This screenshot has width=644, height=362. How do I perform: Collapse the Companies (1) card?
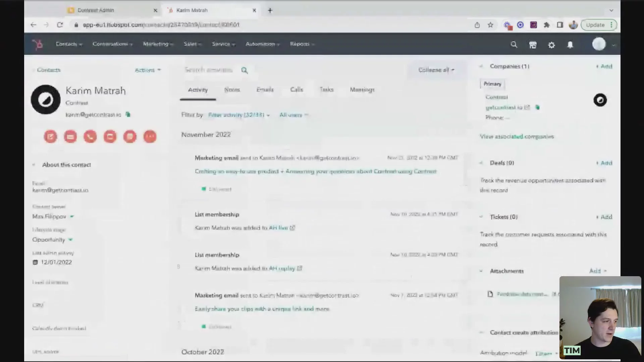coord(481,66)
